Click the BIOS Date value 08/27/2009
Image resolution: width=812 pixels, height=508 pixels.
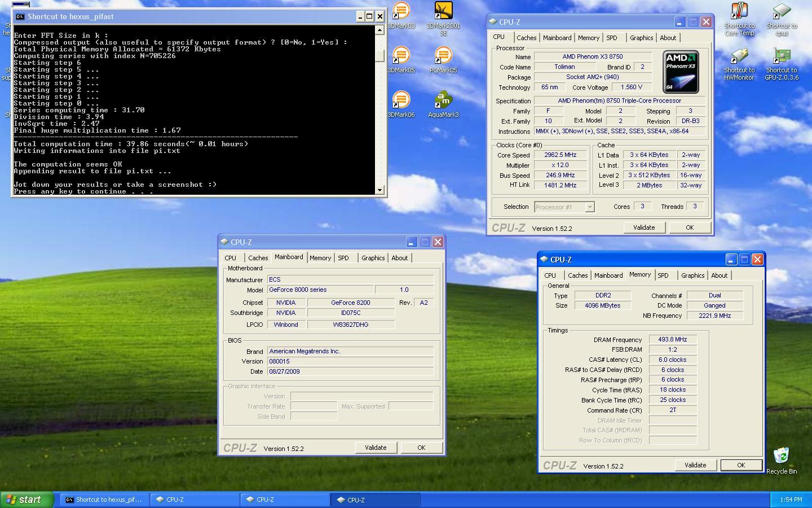coord(350,371)
